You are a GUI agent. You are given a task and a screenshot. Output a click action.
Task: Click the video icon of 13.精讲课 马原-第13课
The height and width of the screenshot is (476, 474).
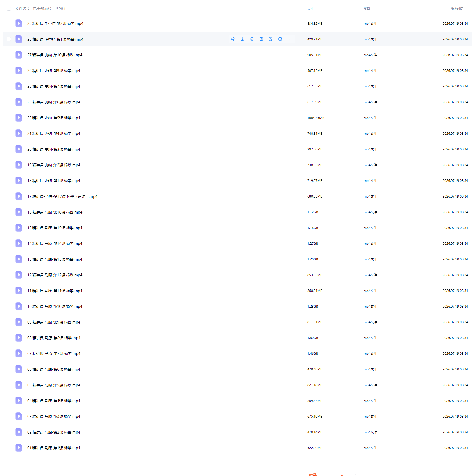click(x=19, y=259)
